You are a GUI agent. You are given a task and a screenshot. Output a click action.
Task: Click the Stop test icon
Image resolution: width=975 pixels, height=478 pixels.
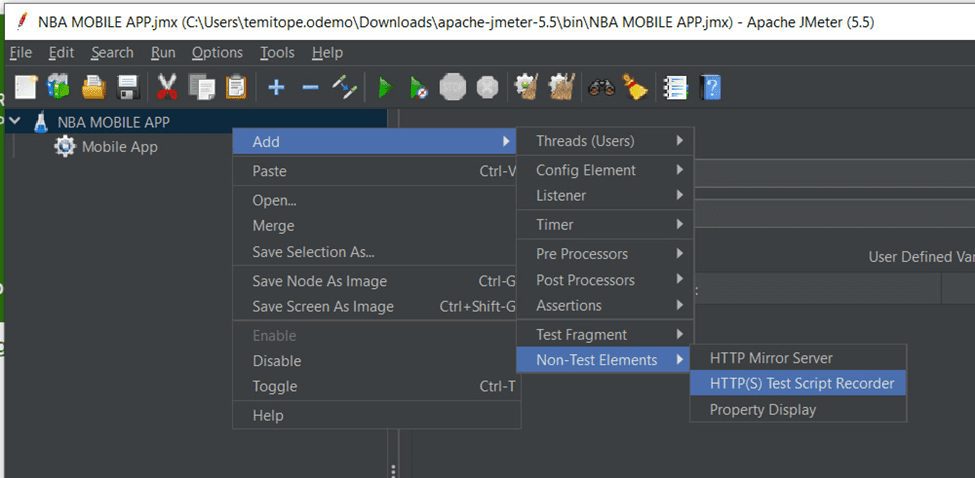coord(453,87)
